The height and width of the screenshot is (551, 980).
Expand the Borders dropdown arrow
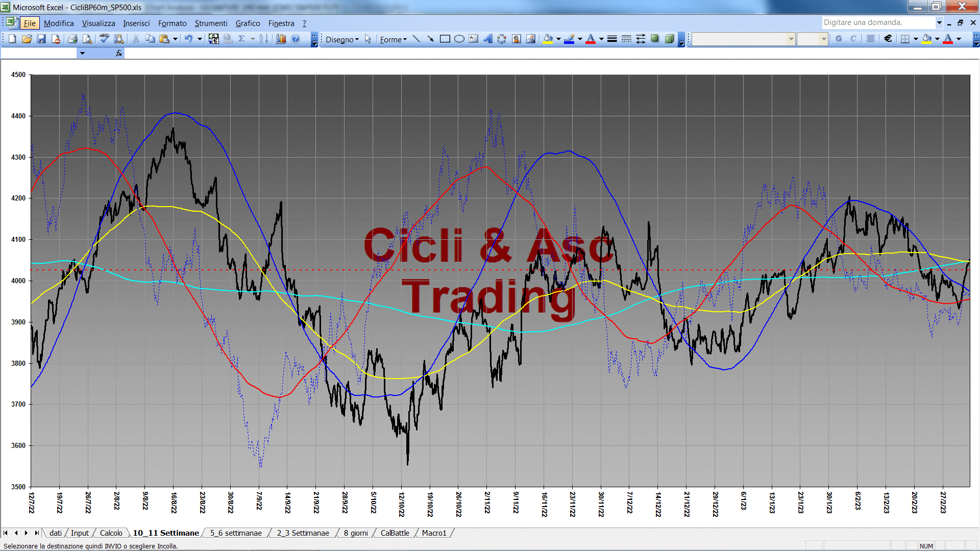point(916,39)
